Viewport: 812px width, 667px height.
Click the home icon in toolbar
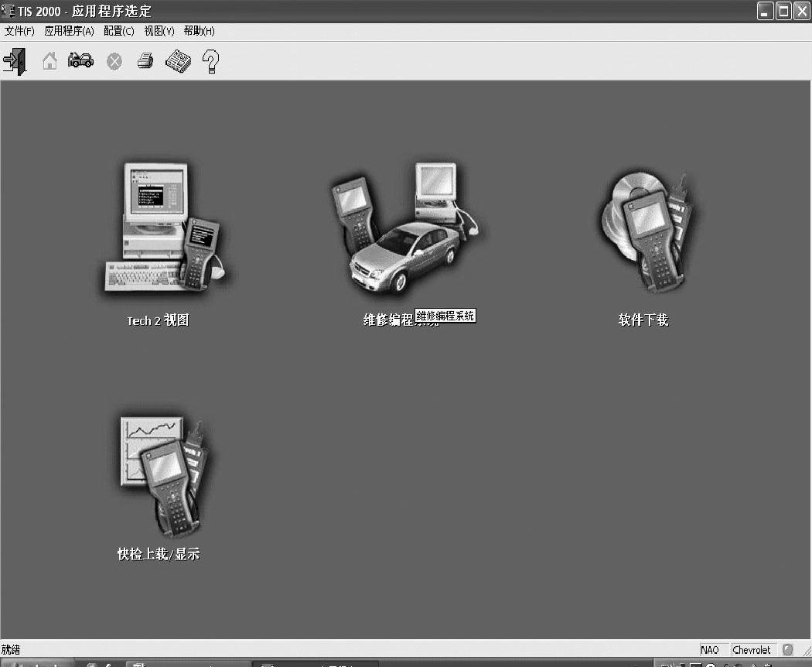[x=49, y=61]
